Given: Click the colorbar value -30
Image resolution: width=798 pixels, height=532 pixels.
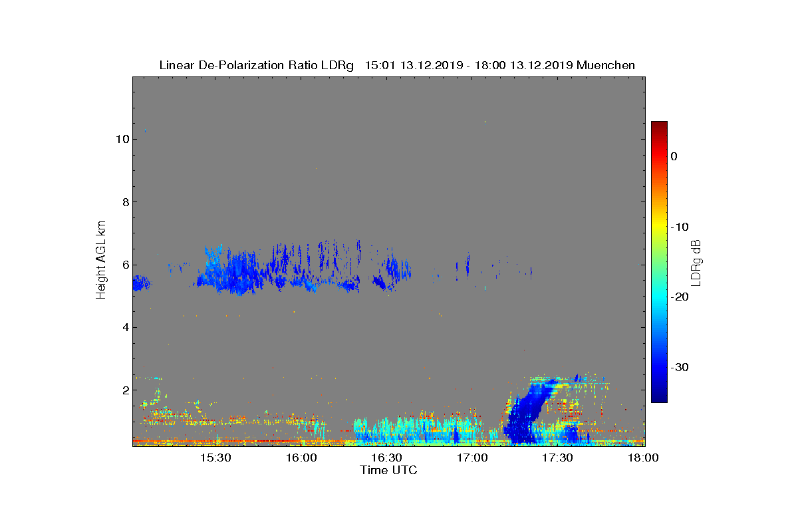Looking at the screenshot, I should click(x=679, y=367).
